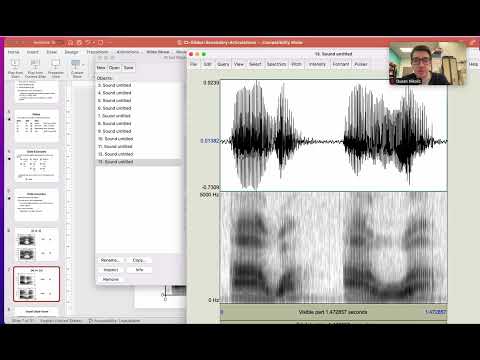Screen dimensions: 480x360
Task: Open Select menu in Sound editor window
Action: pyautogui.click(x=255, y=64)
